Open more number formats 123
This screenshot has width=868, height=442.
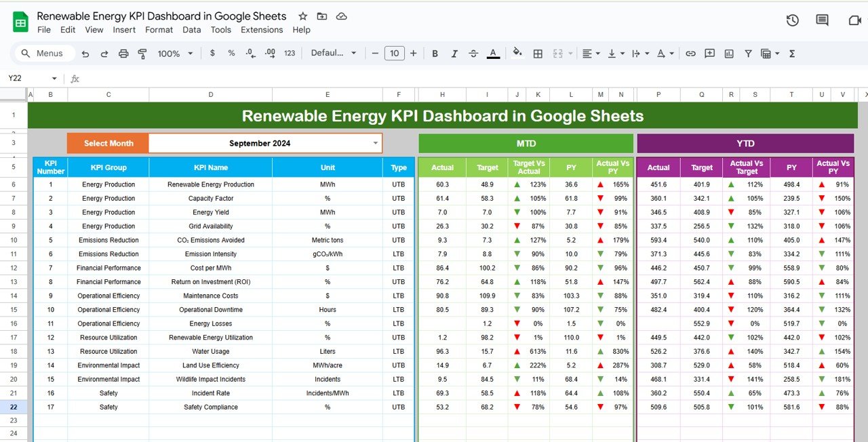pos(290,54)
